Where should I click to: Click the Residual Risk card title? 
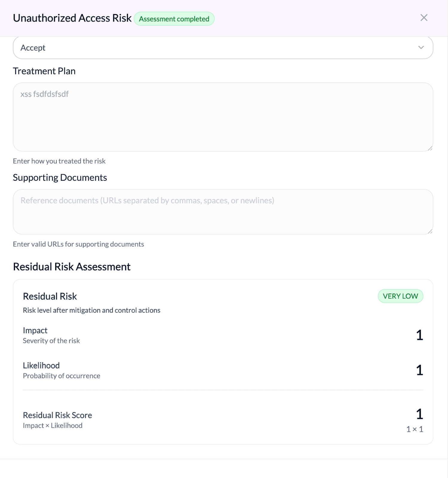click(x=50, y=296)
